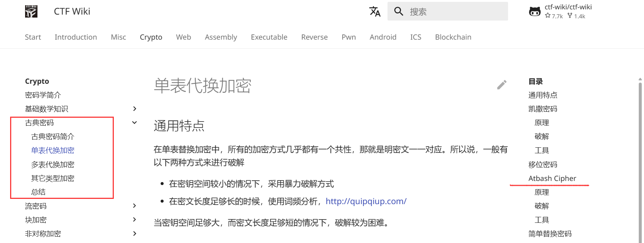The height and width of the screenshot is (243, 644).
Task: Click the 1.4k fork count
Action: tap(577, 16)
